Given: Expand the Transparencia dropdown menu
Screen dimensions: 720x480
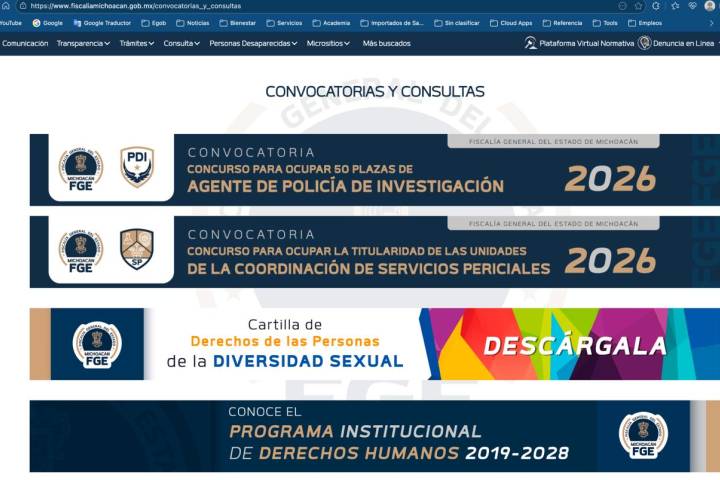Looking at the screenshot, I should [x=83, y=44].
